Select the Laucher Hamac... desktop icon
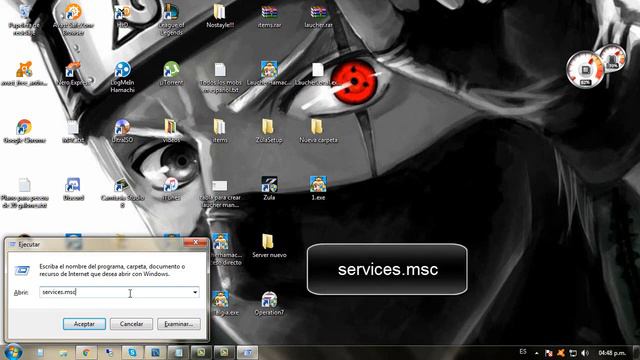Viewport: 640px width, 360px height. point(269,74)
